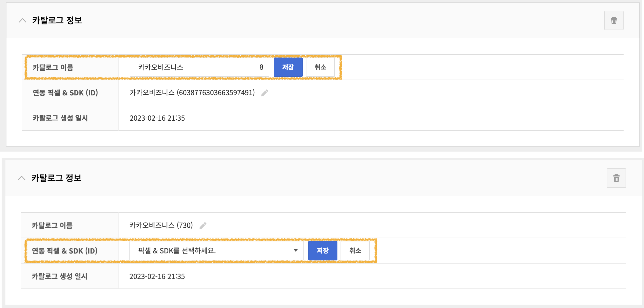Click trash icon of panel with SDK dropdown

coord(616,178)
